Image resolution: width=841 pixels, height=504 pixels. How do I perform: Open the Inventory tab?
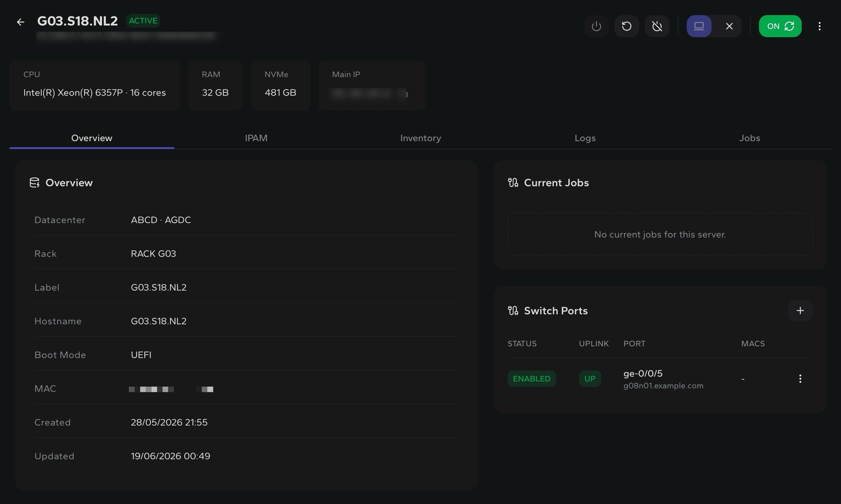click(420, 138)
